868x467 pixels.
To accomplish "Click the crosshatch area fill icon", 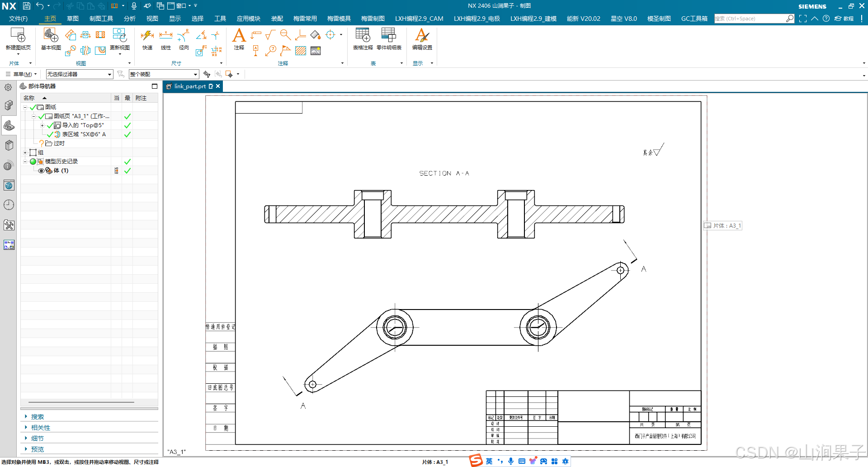I will 301,51.
